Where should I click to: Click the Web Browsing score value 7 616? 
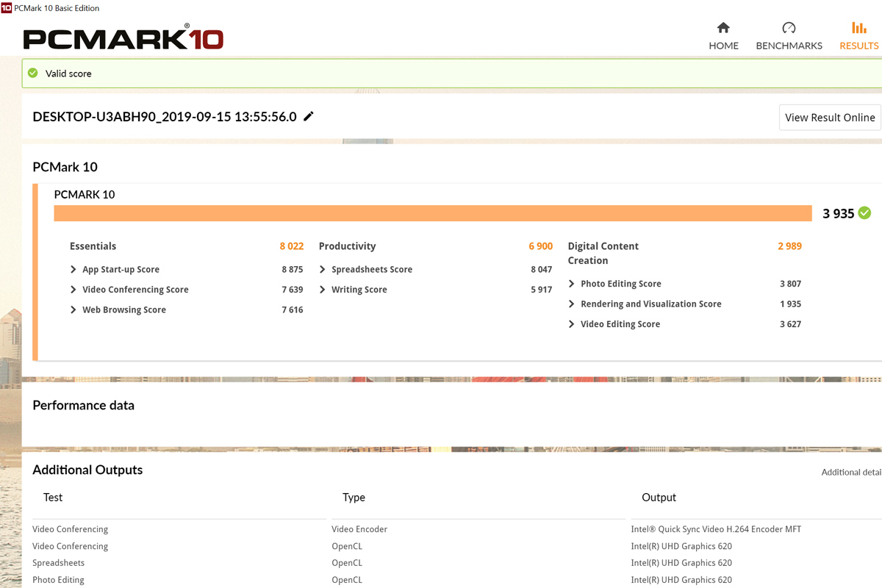tap(293, 309)
